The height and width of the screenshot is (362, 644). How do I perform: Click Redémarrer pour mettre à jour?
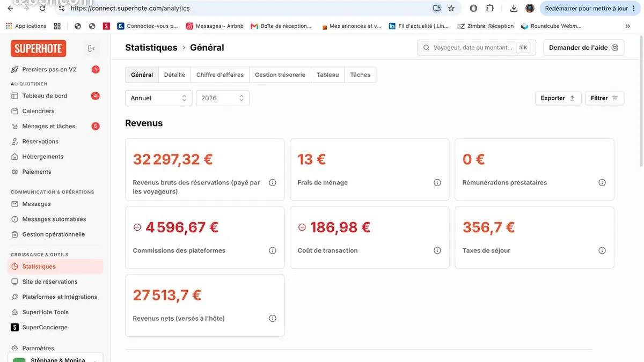[589, 8]
